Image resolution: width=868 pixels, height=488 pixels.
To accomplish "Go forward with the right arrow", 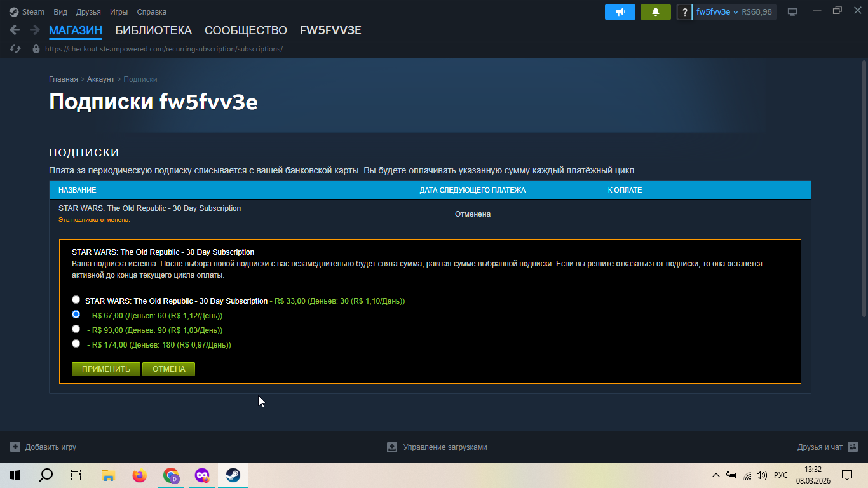I will (x=34, y=30).
